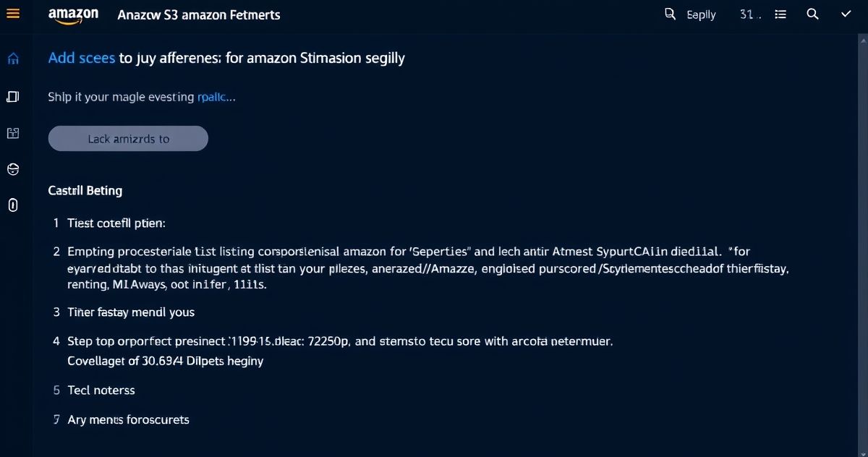Follow the 'Add scees' link
The image size is (868, 457).
pos(82,58)
